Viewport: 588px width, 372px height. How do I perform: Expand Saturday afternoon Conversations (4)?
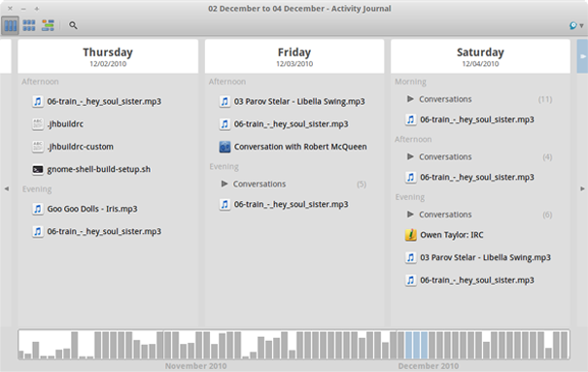point(410,156)
